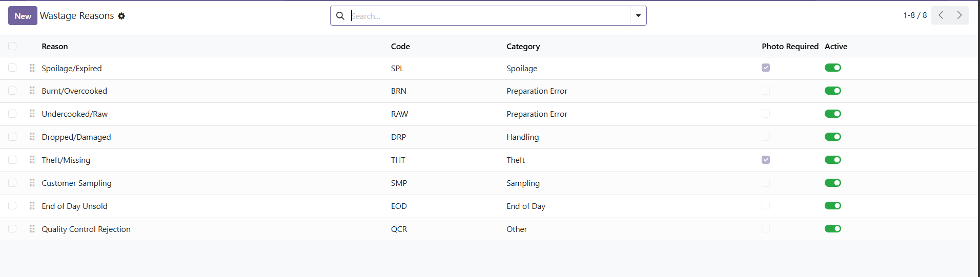The width and height of the screenshot is (980, 277).
Task: Grab the drag handle for Spoilage/Expired
Action: [32, 68]
